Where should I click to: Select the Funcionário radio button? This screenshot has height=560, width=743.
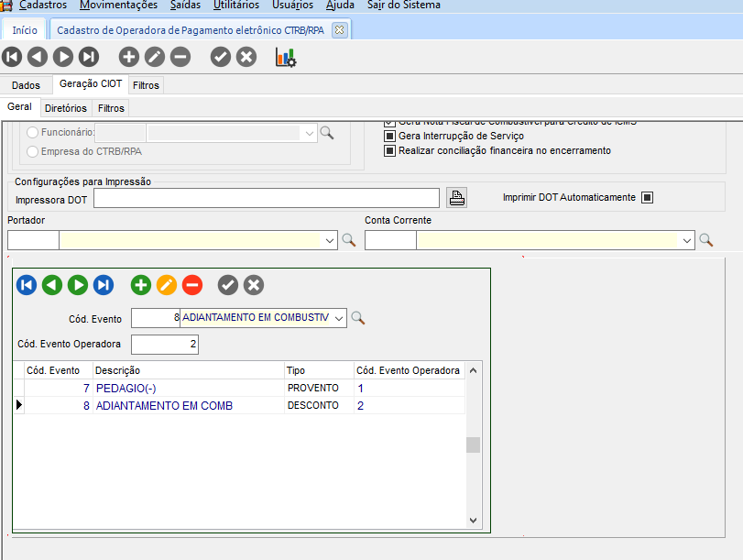32,132
